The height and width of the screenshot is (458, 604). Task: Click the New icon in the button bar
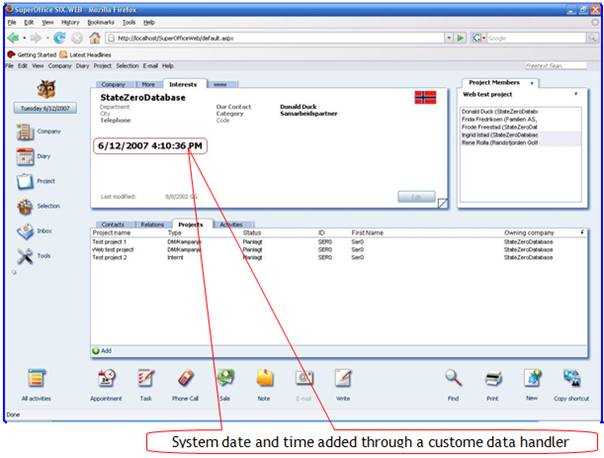[x=532, y=378]
